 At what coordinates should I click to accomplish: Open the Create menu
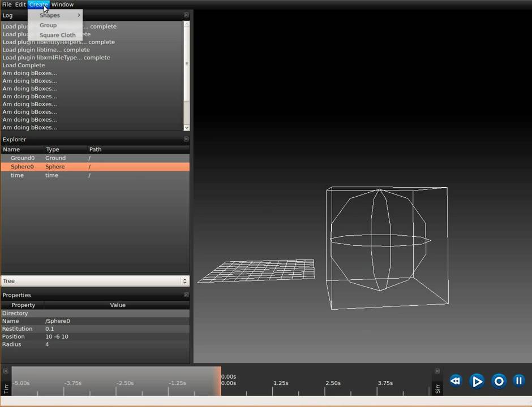coord(38,5)
